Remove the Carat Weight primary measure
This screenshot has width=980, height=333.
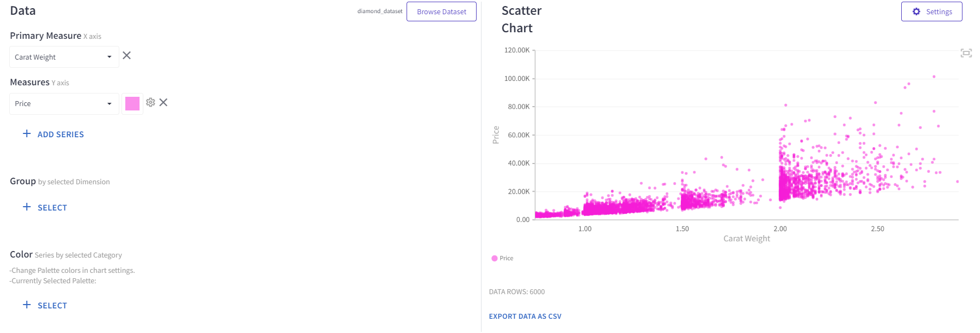click(x=126, y=56)
